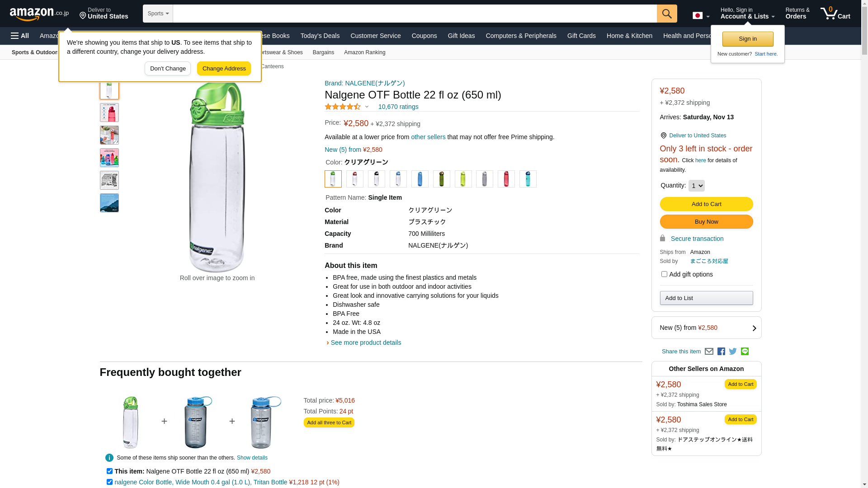This screenshot has width=868, height=488.
Task: Open the Sports search category dropdown
Action: 158,14
